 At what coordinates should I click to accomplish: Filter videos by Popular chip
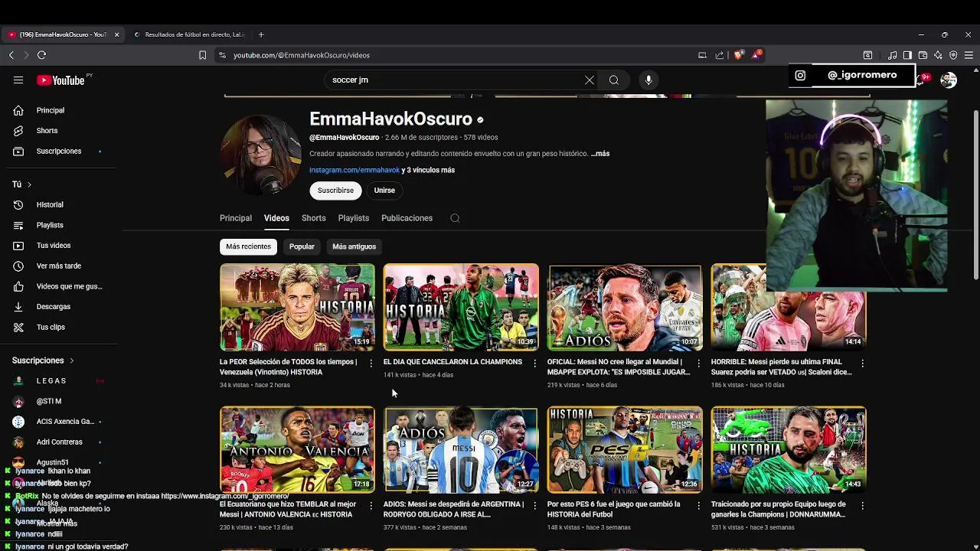click(302, 246)
